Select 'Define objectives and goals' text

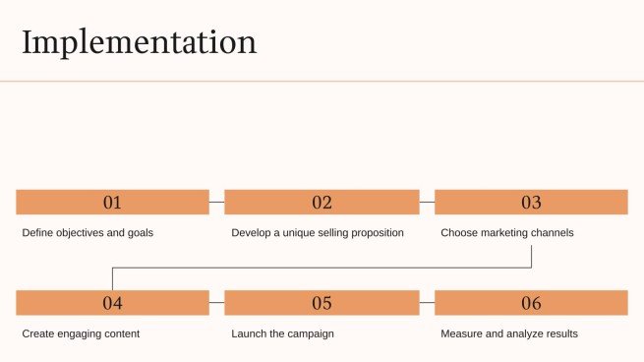(x=88, y=233)
